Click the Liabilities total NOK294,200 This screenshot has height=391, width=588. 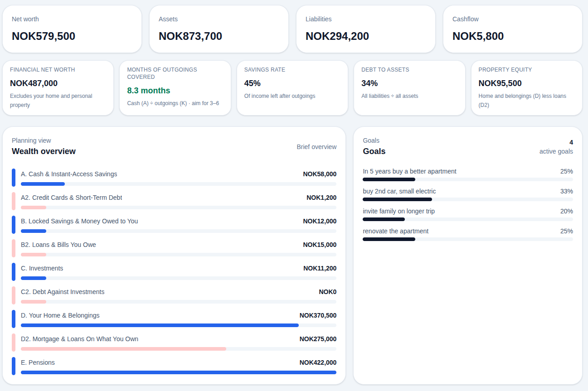(337, 36)
